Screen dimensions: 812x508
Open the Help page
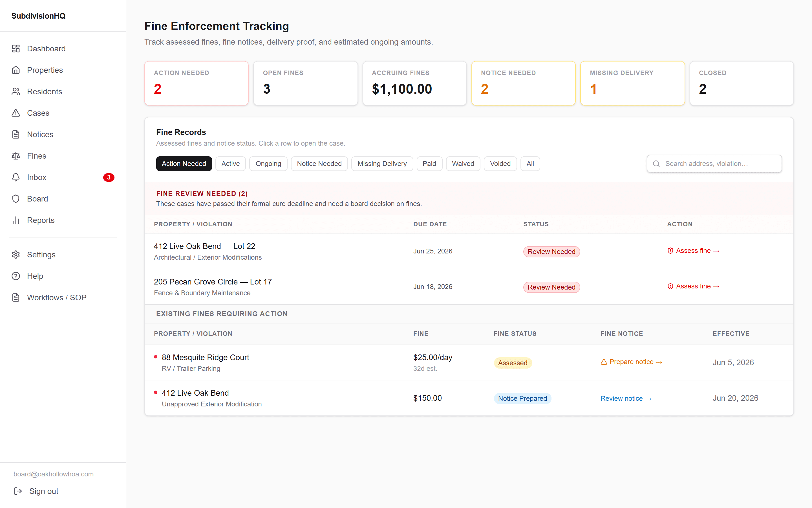pos(63,276)
